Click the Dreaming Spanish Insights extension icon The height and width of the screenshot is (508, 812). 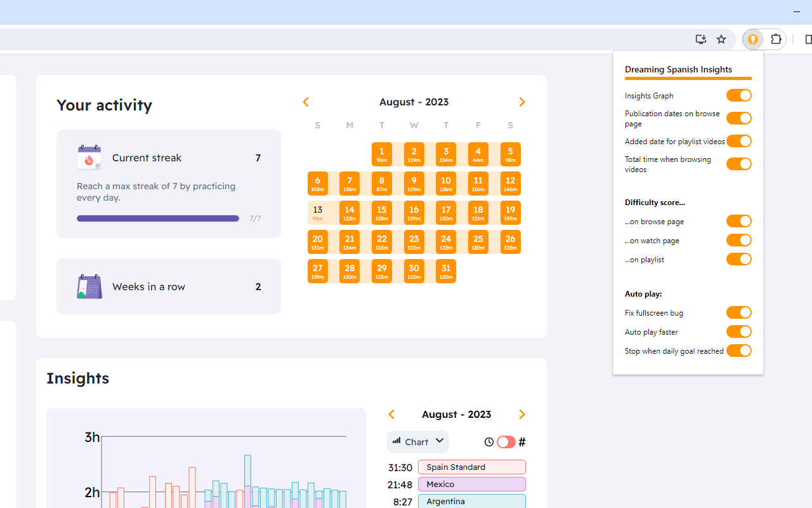(x=753, y=39)
